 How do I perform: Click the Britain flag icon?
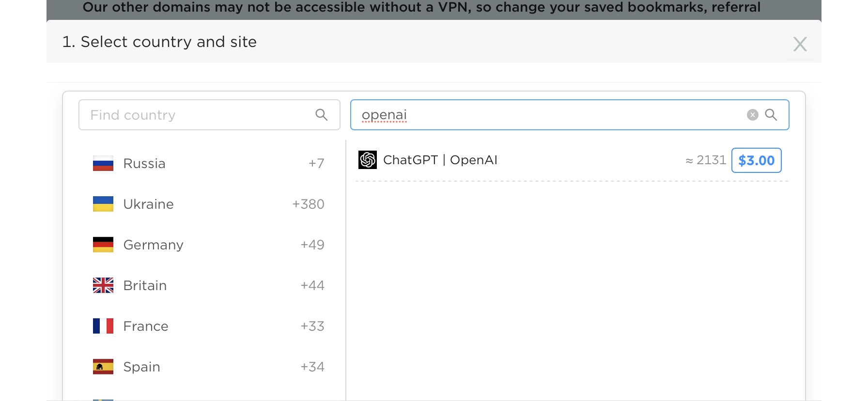click(103, 285)
